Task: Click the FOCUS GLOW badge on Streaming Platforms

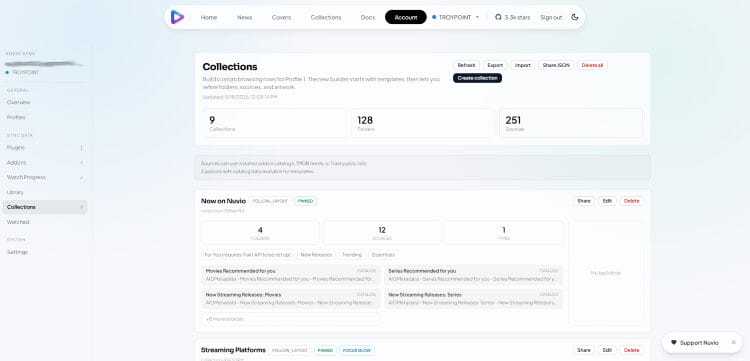Action: 357,350
